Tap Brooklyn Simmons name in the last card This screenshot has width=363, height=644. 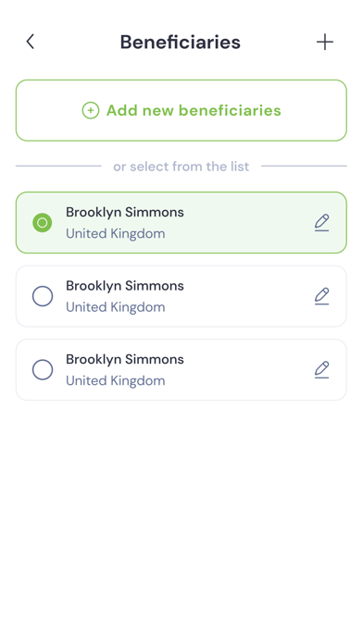[125, 359]
